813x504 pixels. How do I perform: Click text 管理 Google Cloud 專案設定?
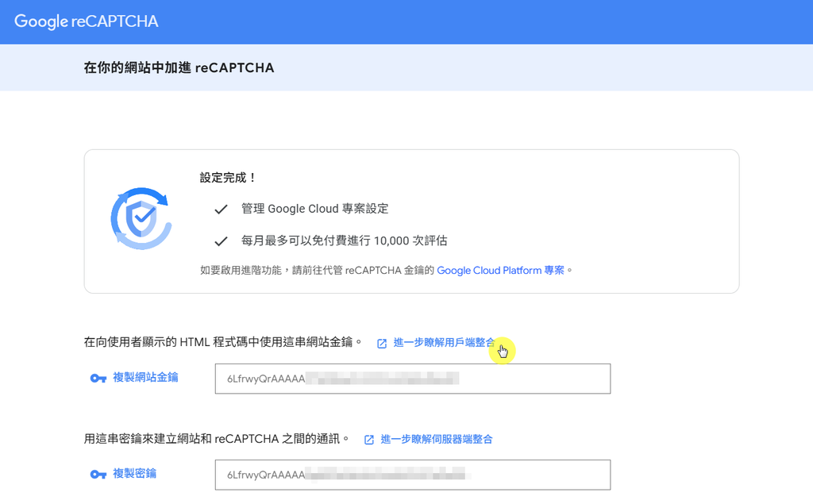pyautogui.click(x=314, y=209)
